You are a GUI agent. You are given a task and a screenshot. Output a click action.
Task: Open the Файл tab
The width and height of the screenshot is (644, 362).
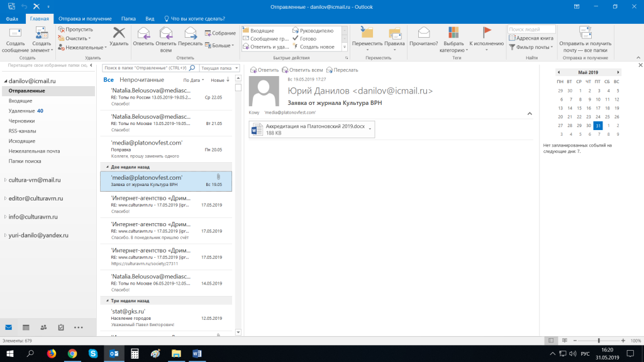click(12, 18)
